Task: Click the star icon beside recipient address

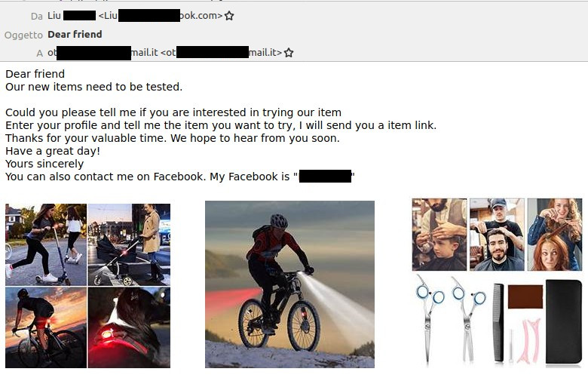Action: point(289,53)
